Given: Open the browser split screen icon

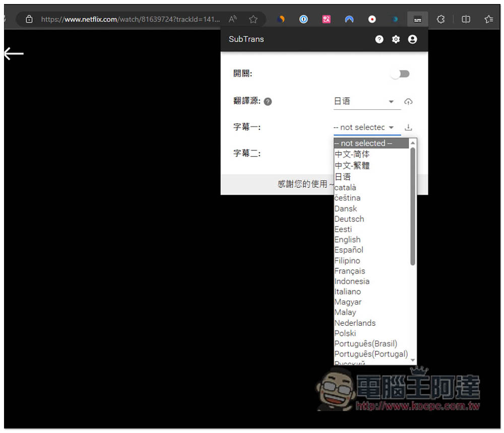Looking at the screenshot, I should (x=466, y=20).
